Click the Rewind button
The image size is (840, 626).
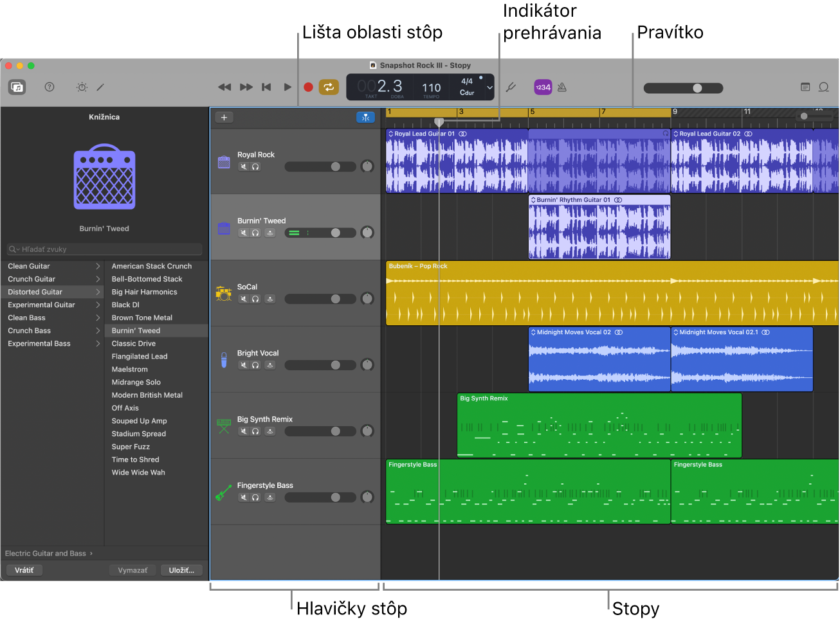(x=224, y=87)
